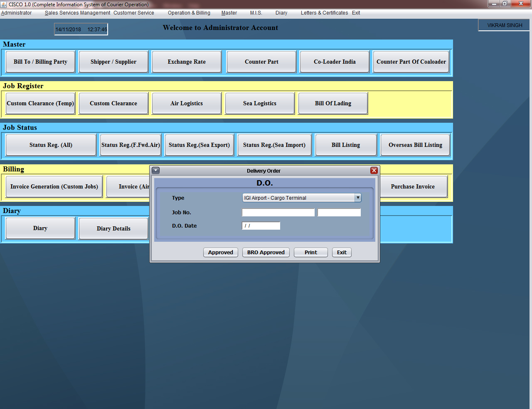Click Exit in the menu bar
The width and height of the screenshot is (532, 409).
[356, 13]
